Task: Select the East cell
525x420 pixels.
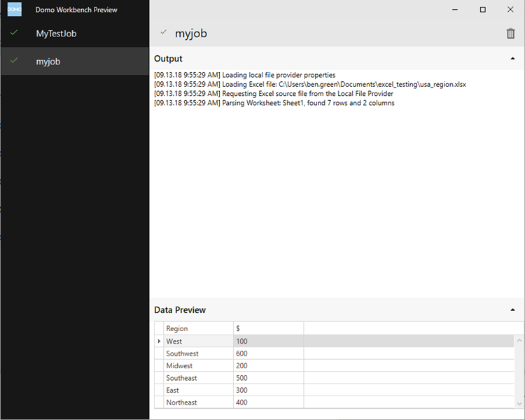Action: pos(198,390)
